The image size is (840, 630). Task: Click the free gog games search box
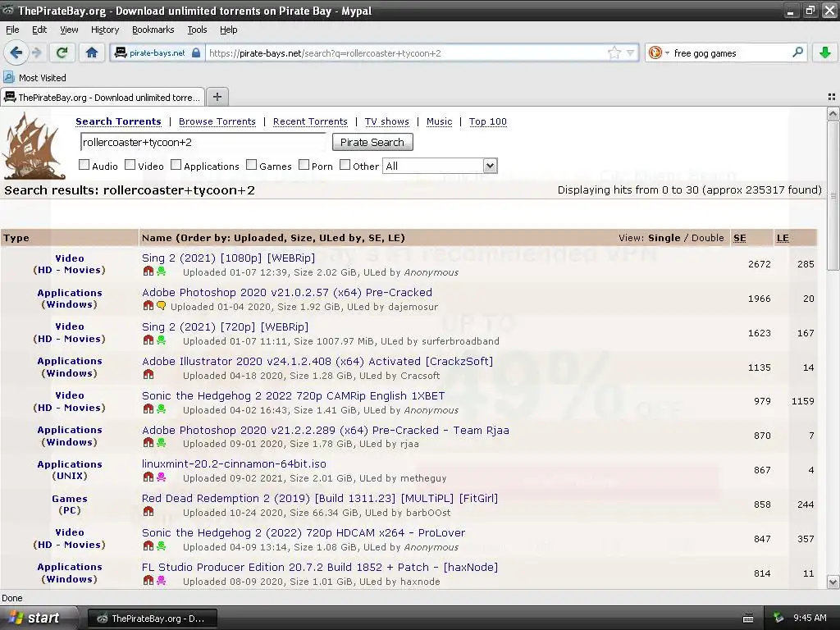pyautogui.click(x=731, y=53)
